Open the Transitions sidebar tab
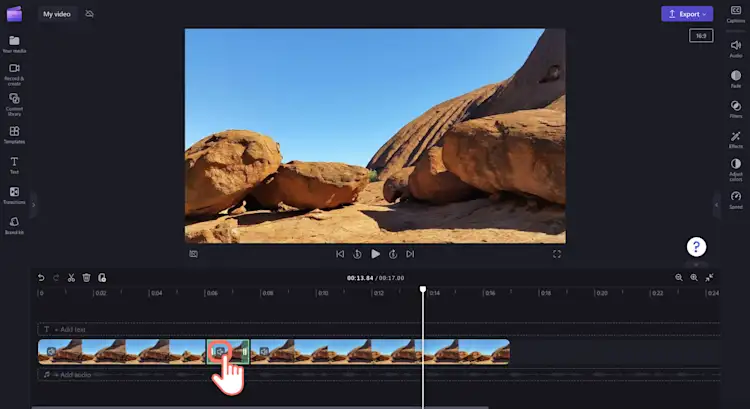750x409 pixels. (15, 194)
